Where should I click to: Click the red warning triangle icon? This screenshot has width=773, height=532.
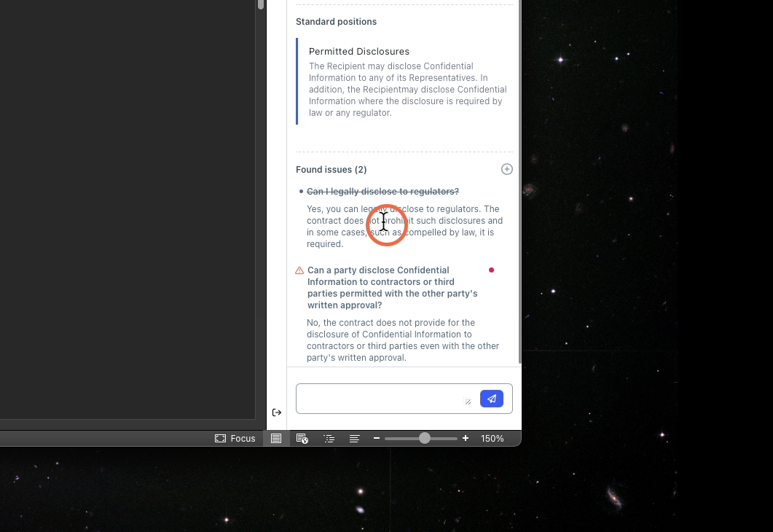299,270
